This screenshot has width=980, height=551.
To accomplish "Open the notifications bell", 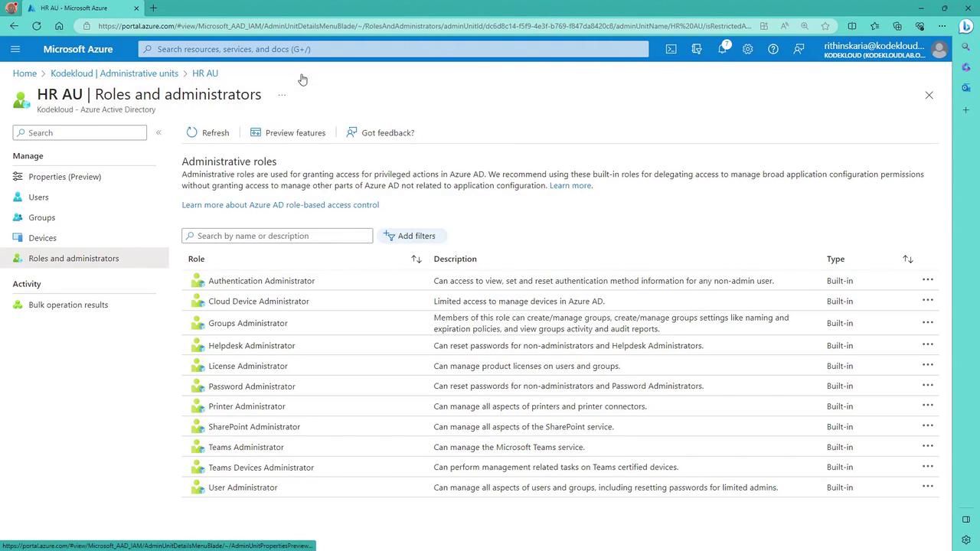I will 722,49.
